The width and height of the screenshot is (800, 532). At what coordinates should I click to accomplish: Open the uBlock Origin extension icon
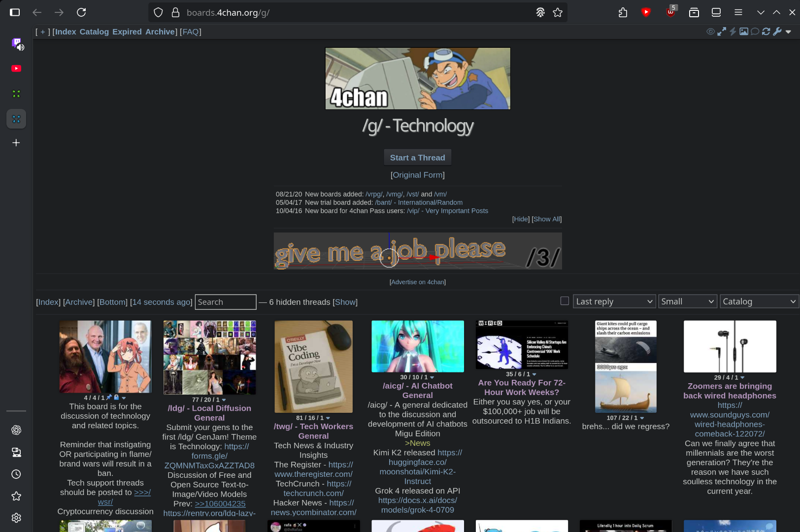[670, 12]
